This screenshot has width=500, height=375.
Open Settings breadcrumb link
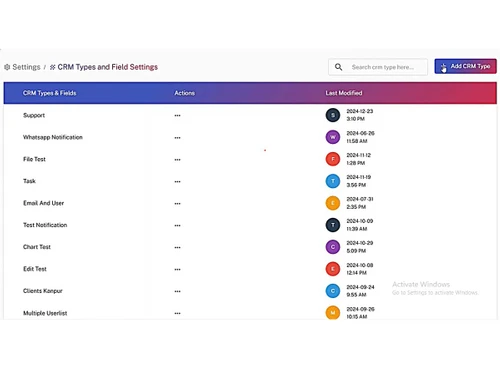click(x=26, y=67)
